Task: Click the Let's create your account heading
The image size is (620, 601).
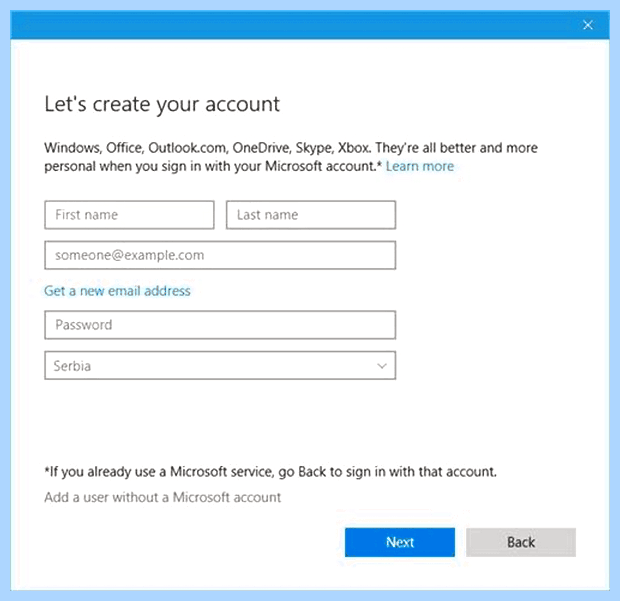Action: coord(162,104)
